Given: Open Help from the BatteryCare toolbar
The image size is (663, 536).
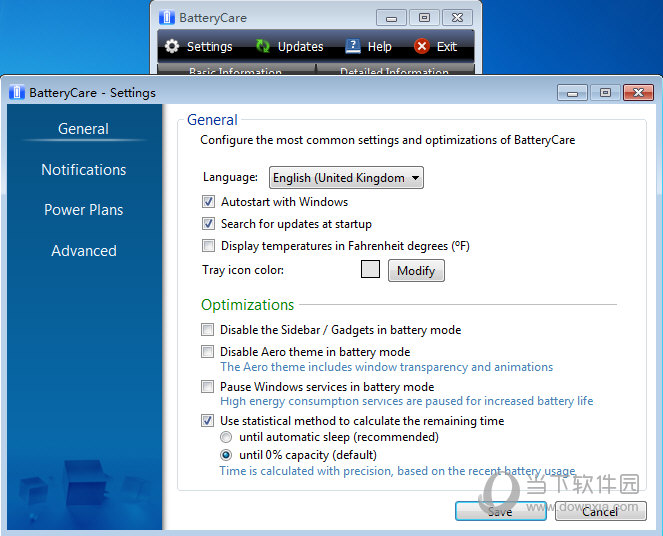Looking at the screenshot, I should pos(368,46).
